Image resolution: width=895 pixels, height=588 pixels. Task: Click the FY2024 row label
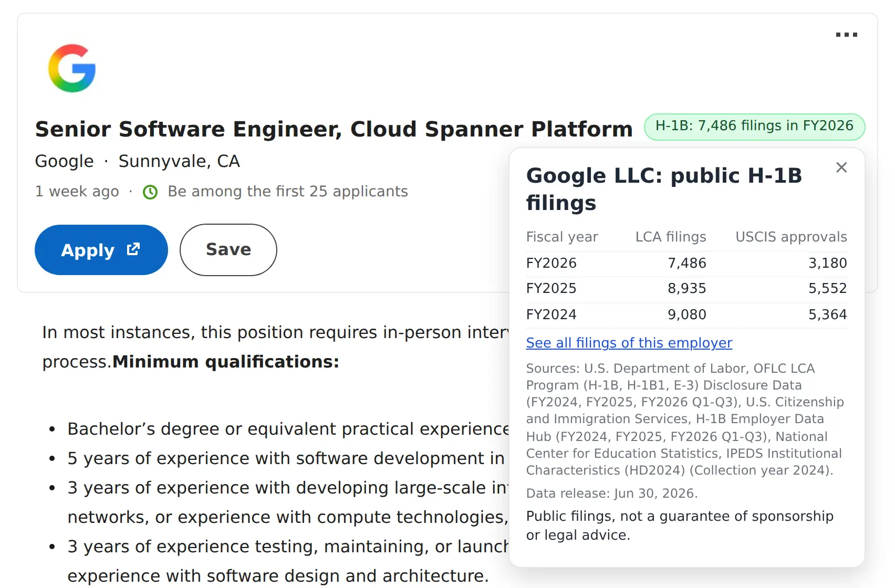tap(551, 314)
